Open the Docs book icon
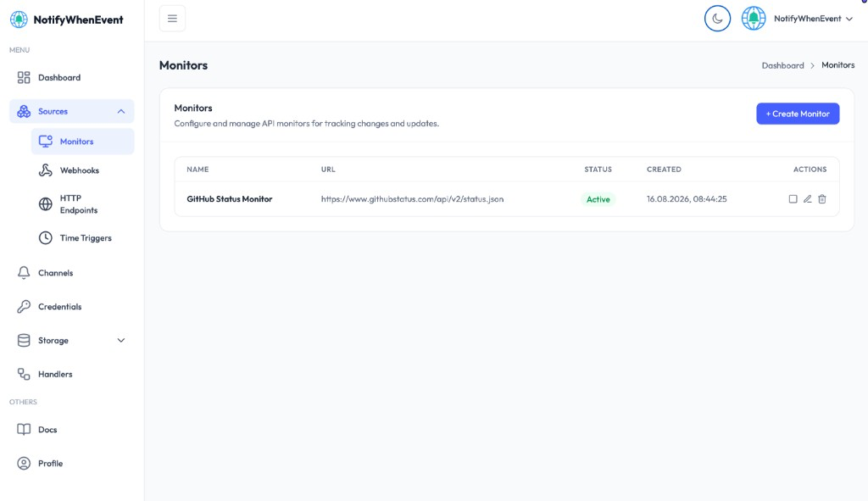 coord(24,430)
